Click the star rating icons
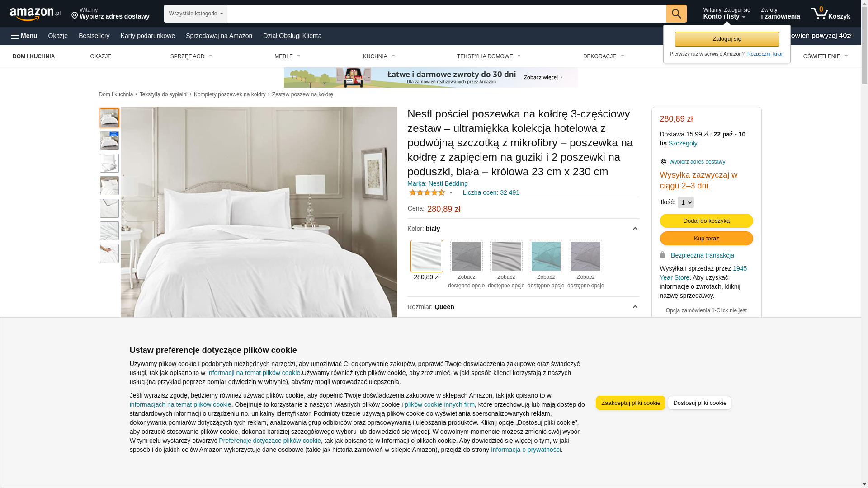This screenshot has width=868, height=488. point(427,192)
